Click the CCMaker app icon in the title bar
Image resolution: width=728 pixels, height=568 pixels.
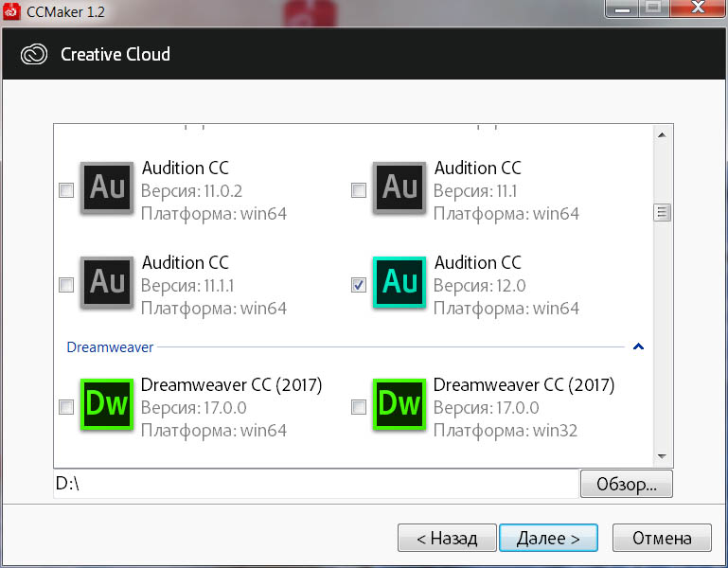tap(11, 10)
